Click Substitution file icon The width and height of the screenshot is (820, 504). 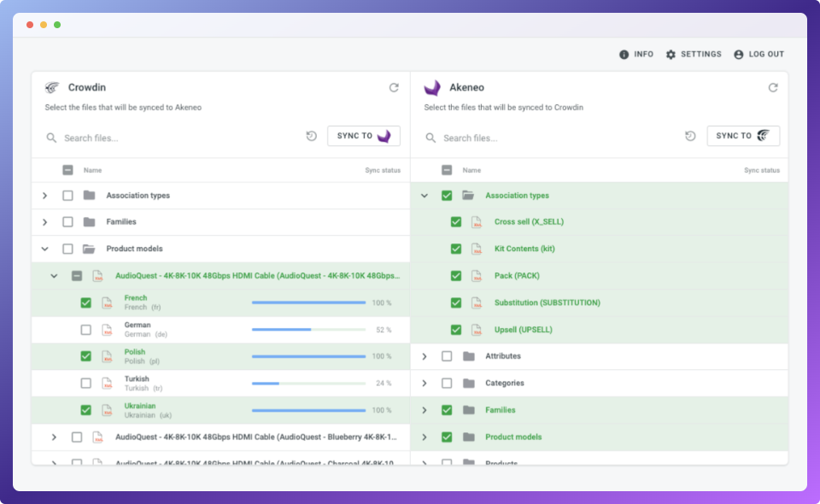pyautogui.click(x=477, y=302)
